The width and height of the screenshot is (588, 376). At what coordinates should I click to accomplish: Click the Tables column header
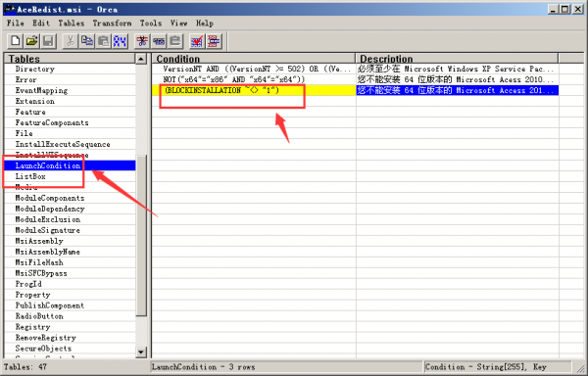pyautogui.click(x=70, y=59)
